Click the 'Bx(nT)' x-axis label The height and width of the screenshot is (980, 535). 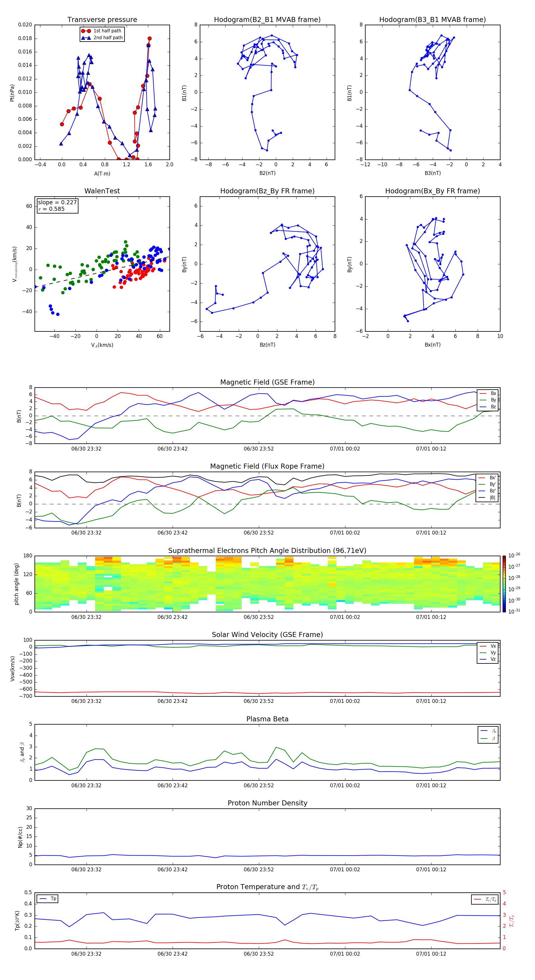click(432, 345)
